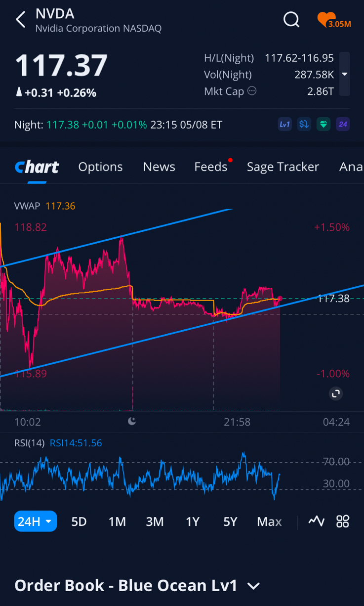Screen dimensions: 364x606
Task: Open chart indicator line-style icon
Action: coord(317,521)
